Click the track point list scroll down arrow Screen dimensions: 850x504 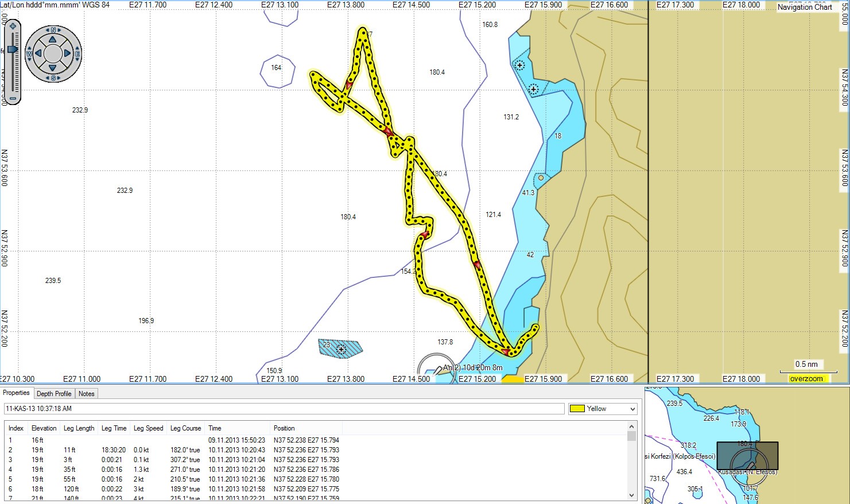click(632, 495)
